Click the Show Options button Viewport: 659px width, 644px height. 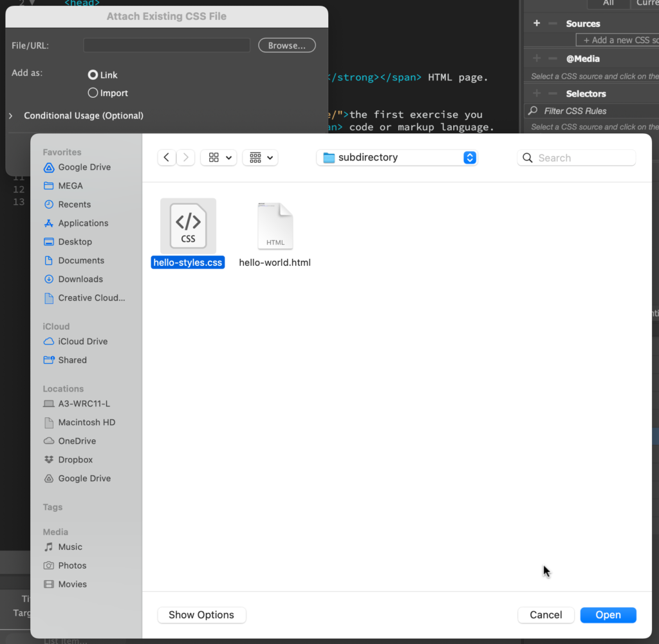click(x=201, y=615)
